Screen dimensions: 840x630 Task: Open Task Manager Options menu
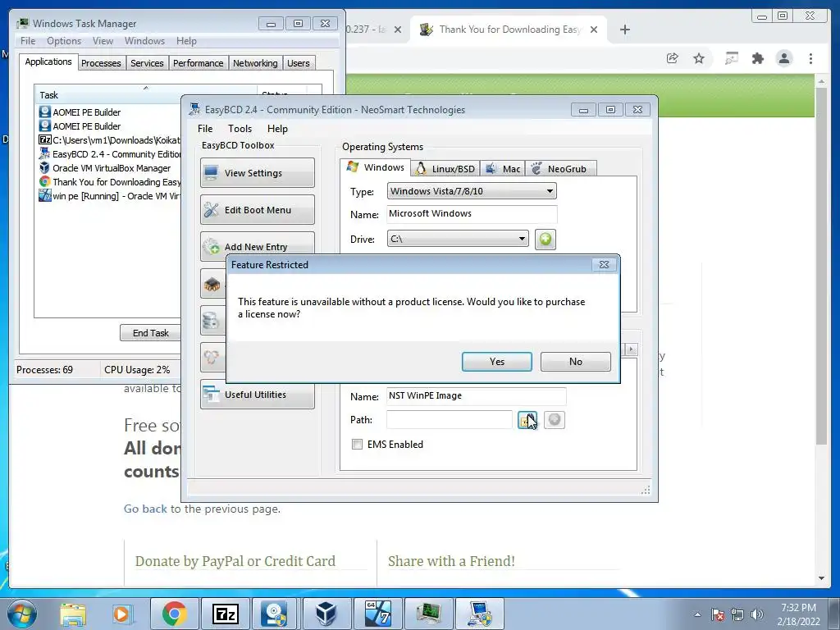point(64,41)
